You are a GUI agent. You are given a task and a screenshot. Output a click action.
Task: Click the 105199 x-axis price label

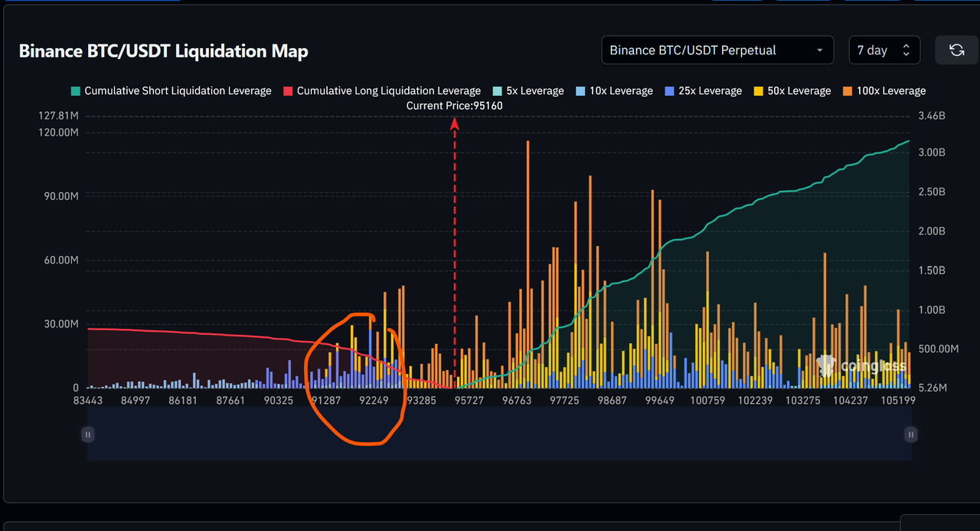(898, 401)
